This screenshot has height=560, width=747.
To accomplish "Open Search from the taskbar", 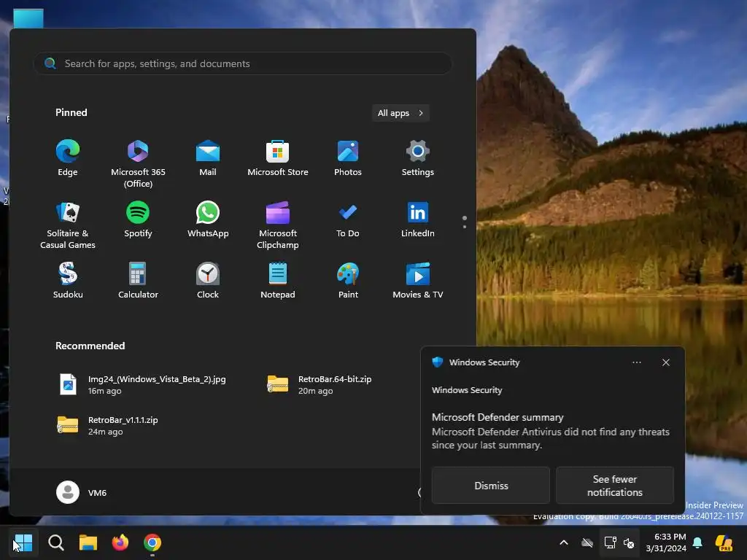I will [55, 542].
